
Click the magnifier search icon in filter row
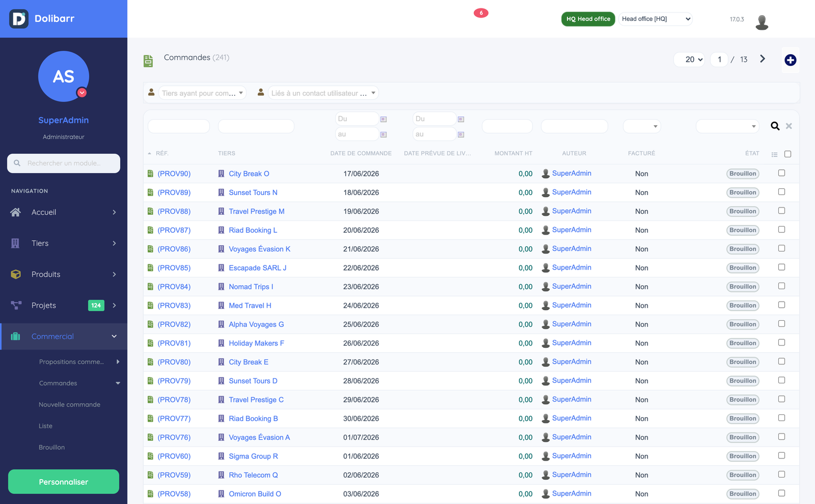[775, 126]
